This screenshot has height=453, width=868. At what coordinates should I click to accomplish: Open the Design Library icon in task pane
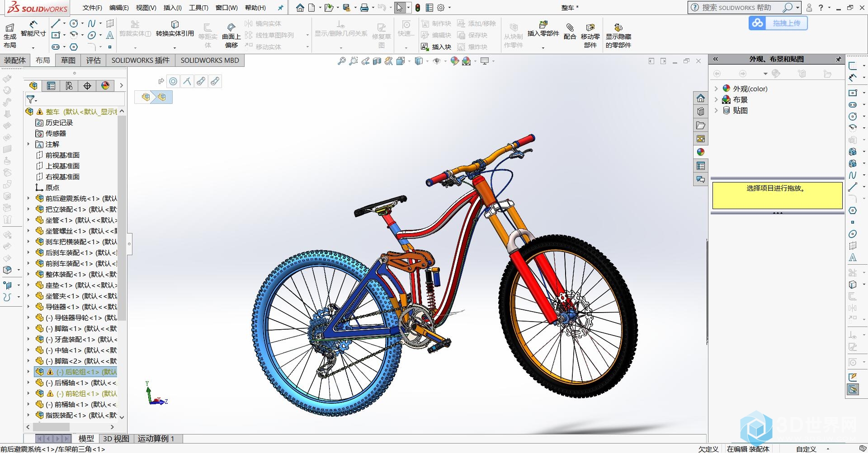700,112
